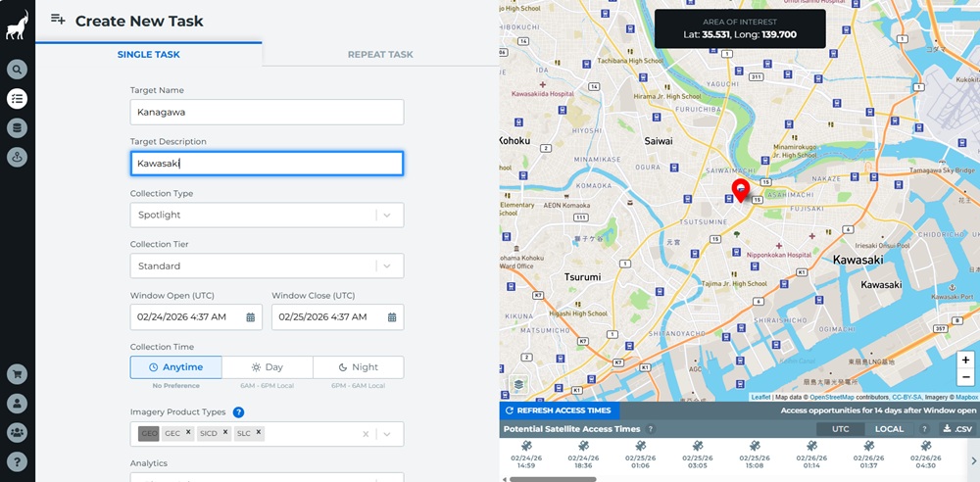980x482 pixels.
Task: Zoom in on the map
Action: pos(965,360)
